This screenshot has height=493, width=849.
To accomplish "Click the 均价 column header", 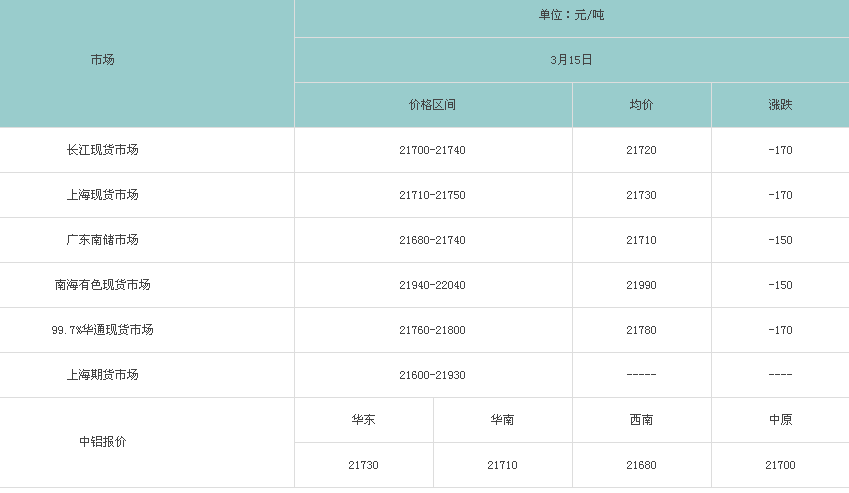I will pyautogui.click(x=641, y=105).
